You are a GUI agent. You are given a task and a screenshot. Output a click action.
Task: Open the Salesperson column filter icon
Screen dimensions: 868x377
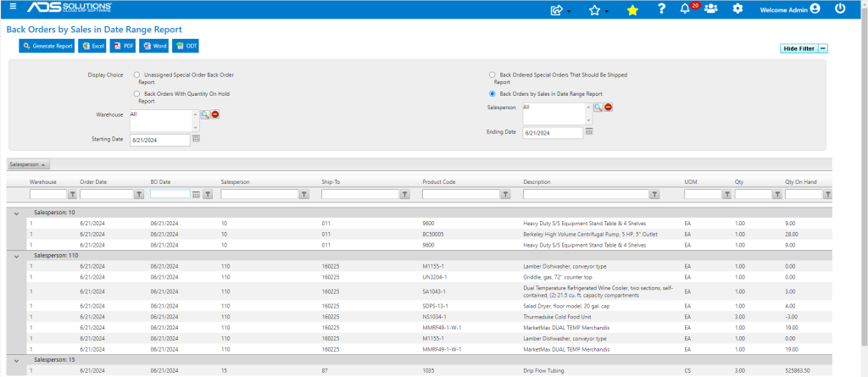click(x=304, y=194)
